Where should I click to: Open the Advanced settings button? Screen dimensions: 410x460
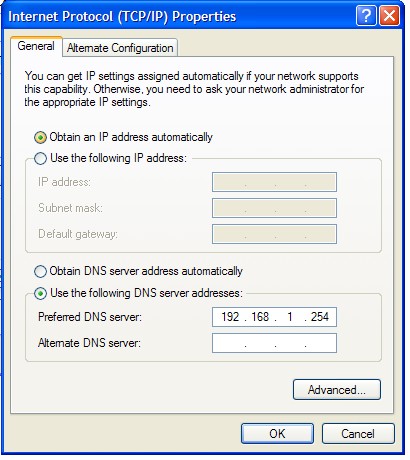337,389
